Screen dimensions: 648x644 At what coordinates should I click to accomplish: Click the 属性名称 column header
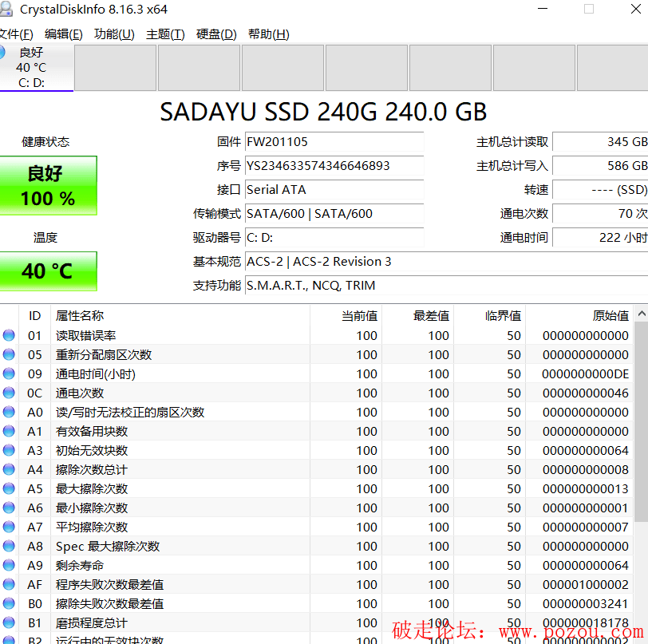click(x=180, y=316)
